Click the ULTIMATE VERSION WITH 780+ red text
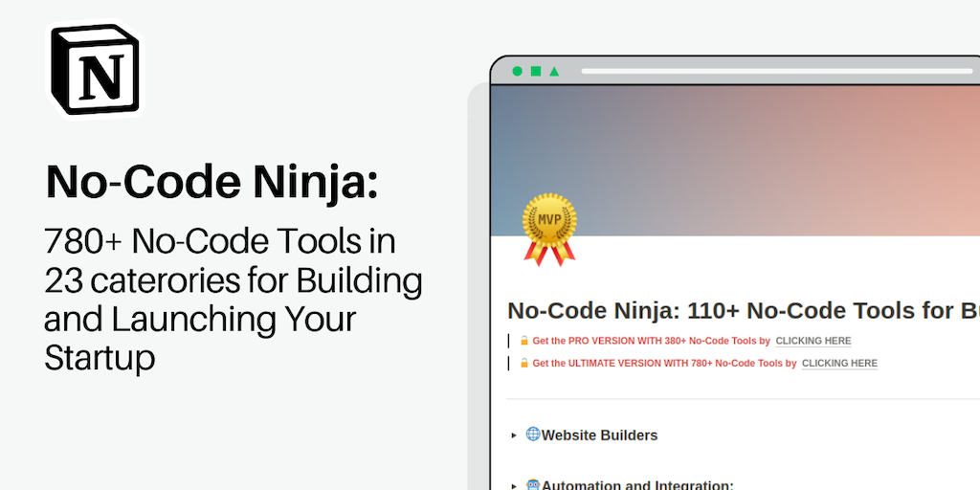Image resolution: width=980 pixels, height=490 pixels. [x=664, y=363]
